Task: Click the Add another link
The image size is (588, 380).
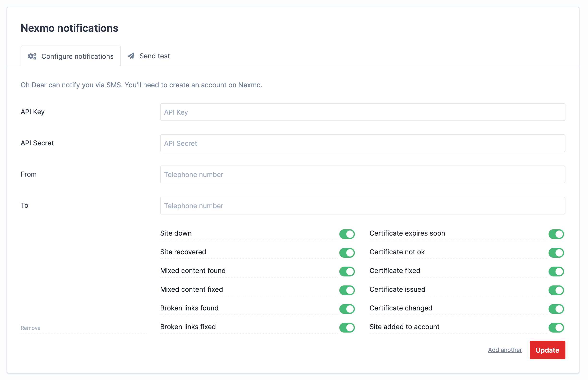Action: [505, 350]
